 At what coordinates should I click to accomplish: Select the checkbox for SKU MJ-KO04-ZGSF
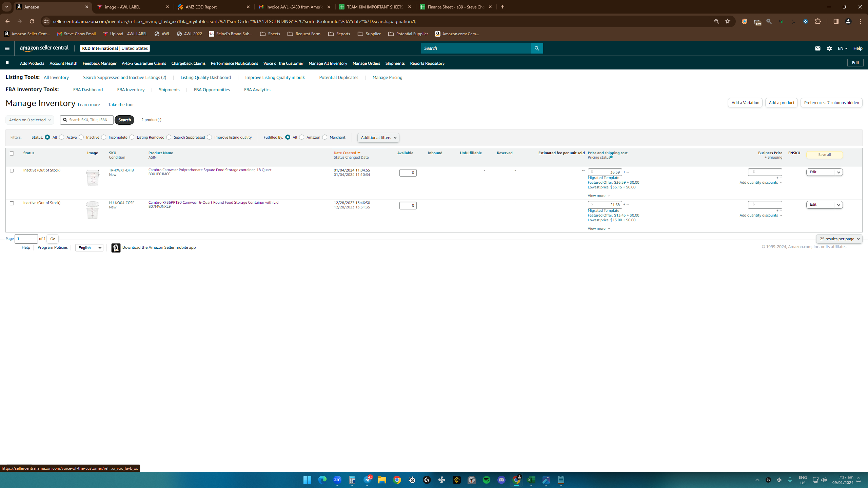(12, 203)
